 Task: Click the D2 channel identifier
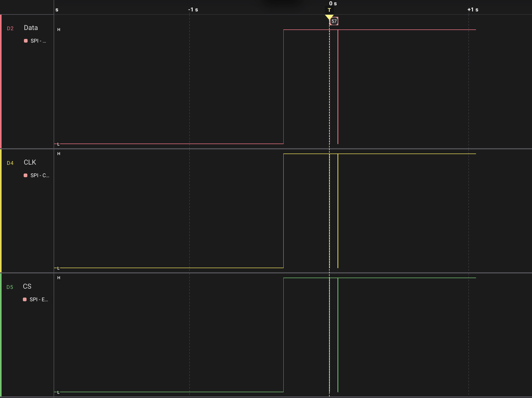[x=11, y=28]
